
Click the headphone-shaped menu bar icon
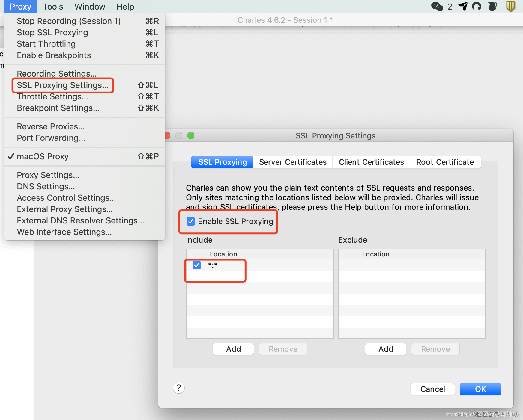[x=477, y=6]
